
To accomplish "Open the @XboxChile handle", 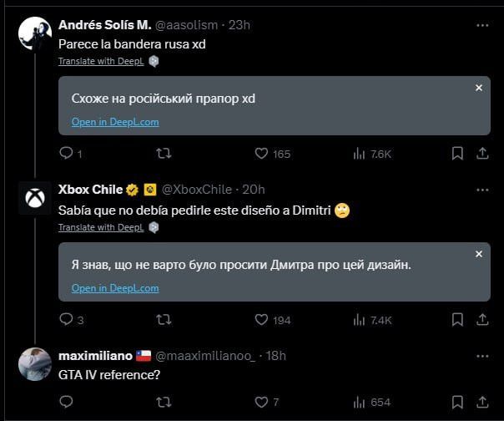I will tap(196, 190).
